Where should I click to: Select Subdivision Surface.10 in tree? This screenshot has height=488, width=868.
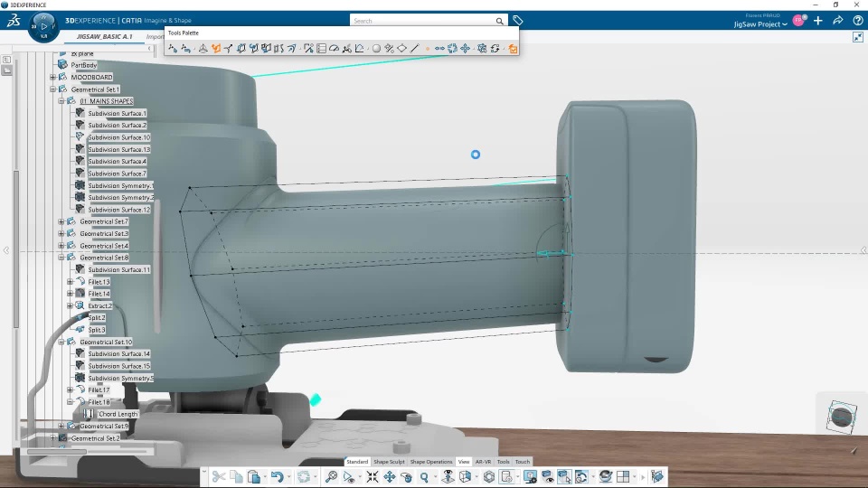click(x=118, y=137)
